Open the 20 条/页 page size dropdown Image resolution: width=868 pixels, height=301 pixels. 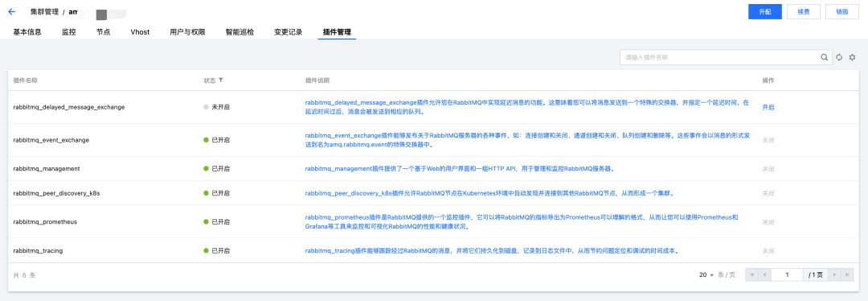(706, 275)
